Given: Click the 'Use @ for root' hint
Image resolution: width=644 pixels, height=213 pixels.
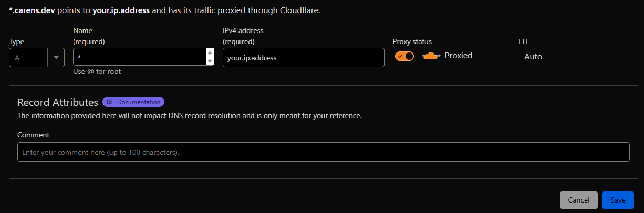Looking at the screenshot, I should 97,71.
